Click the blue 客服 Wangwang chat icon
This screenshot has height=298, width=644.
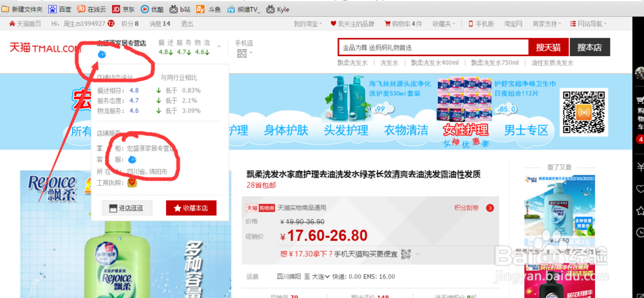(132, 159)
